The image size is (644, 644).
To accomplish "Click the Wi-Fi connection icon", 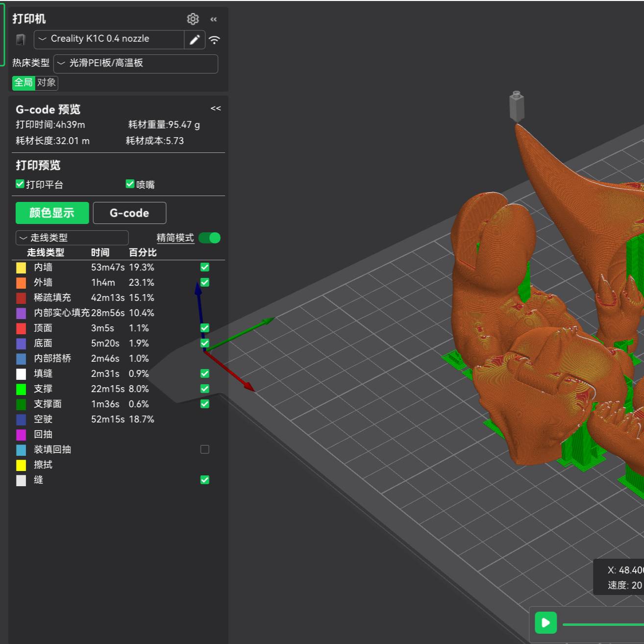I will tap(214, 40).
